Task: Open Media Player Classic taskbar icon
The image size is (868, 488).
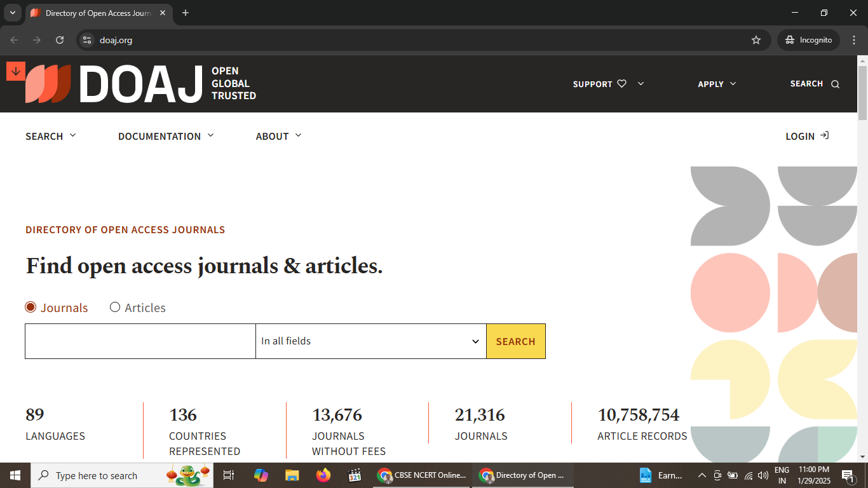Action: pos(355,475)
